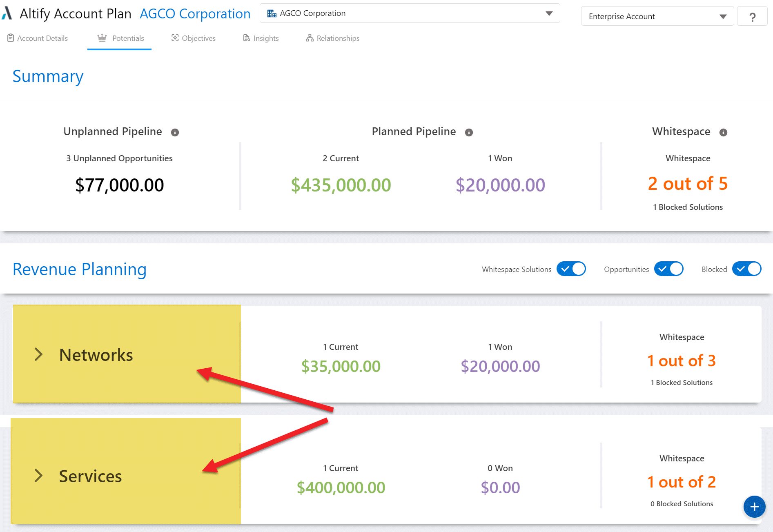Viewport: 773px width, 532px height.
Task: Click the Objectives target icon
Action: [x=175, y=38]
